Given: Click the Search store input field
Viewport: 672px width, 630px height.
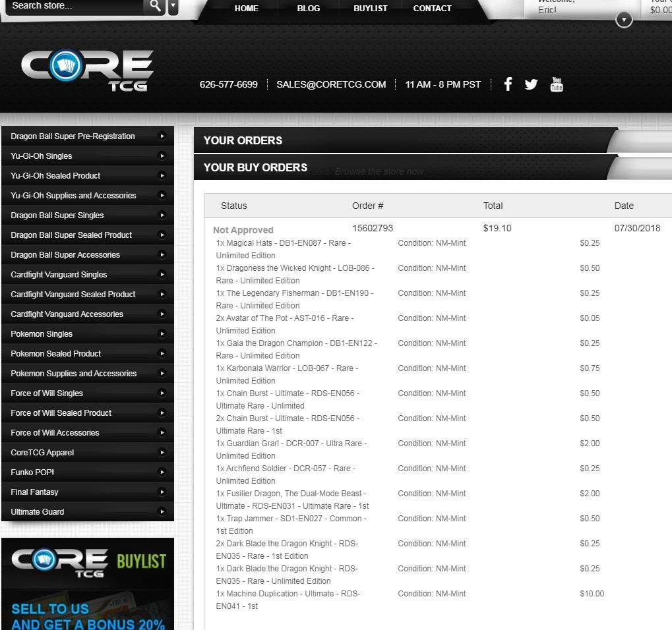Looking at the screenshot, I should tap(74, 6).
